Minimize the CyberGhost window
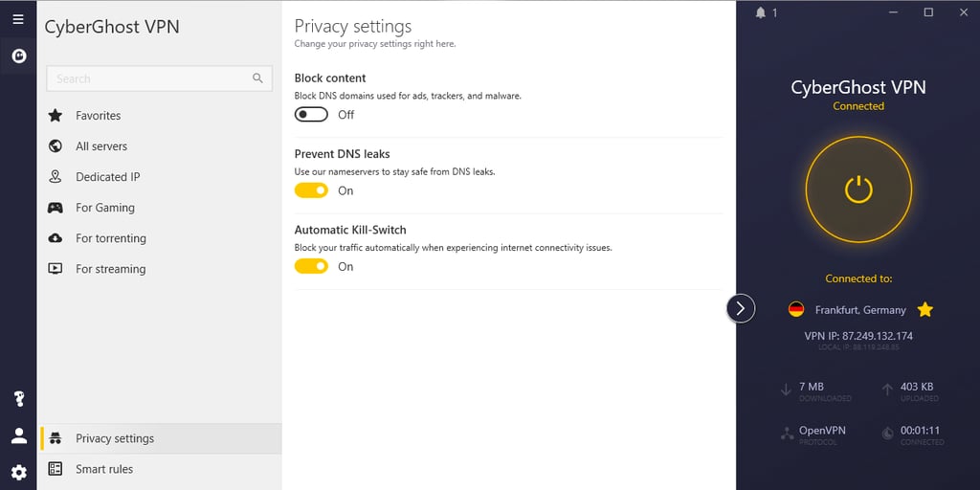This screenshot has width=980, height=490. (x=894, y=12)
